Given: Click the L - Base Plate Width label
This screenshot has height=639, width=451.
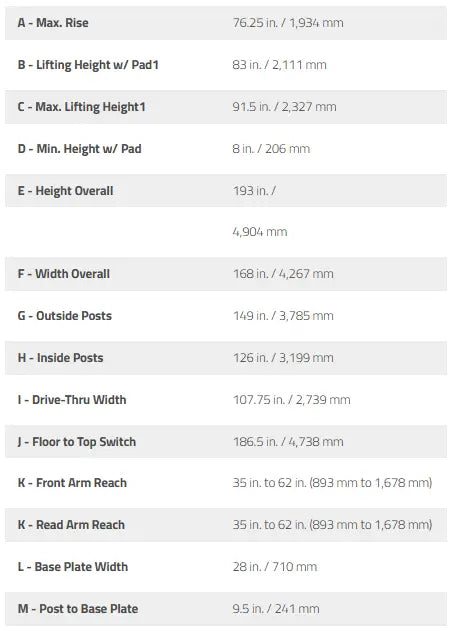Looking at the screenshot, I should [73, 567].
